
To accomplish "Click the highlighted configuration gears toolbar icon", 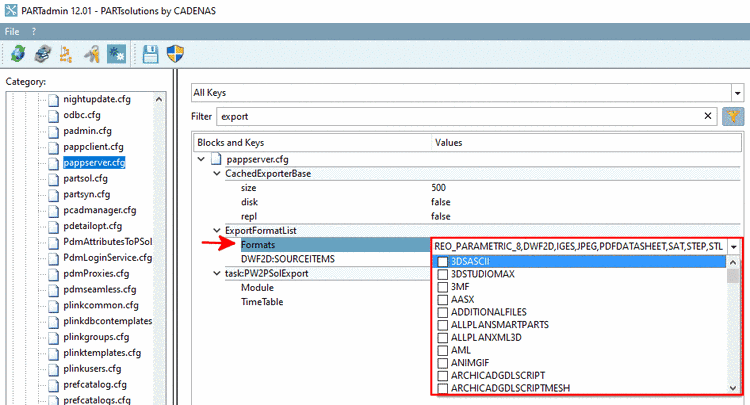I will [116, 54].
